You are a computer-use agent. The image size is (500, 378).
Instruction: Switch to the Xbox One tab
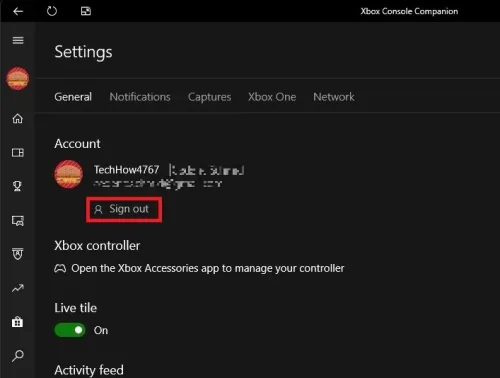point(272,97)
